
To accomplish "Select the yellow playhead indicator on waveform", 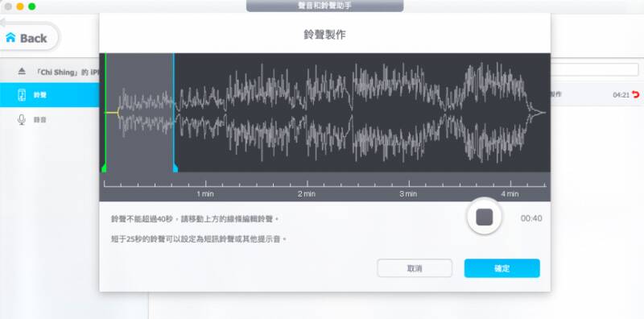I will point(112,112).
